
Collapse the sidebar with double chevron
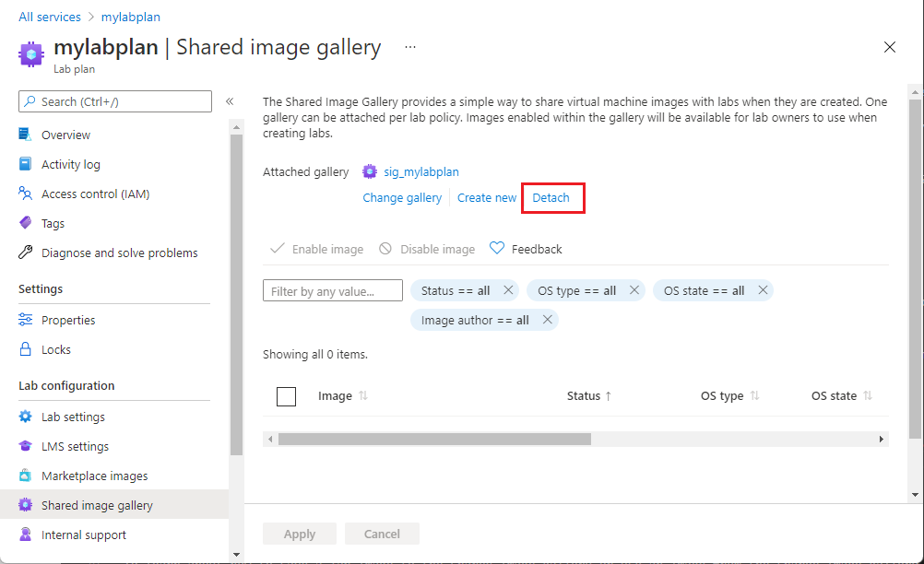click(230, 101)
